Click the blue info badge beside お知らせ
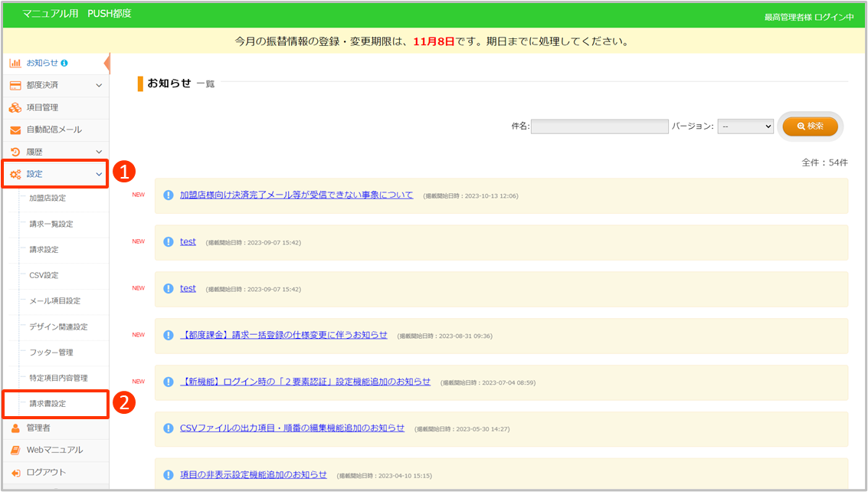868x492 pixels. 64,63
